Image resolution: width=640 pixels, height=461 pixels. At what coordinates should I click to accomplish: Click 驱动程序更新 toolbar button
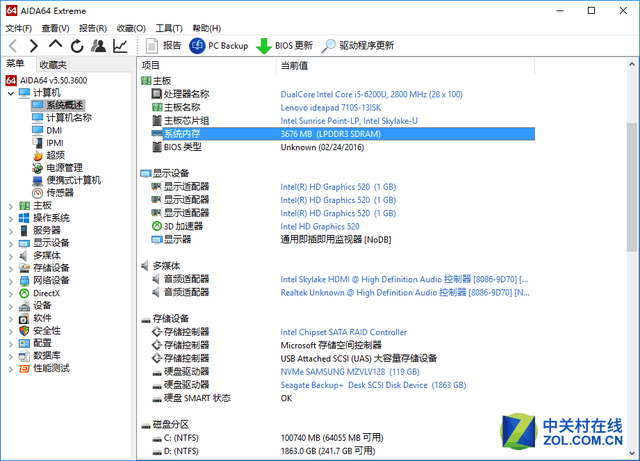click(x=358, y=45)
